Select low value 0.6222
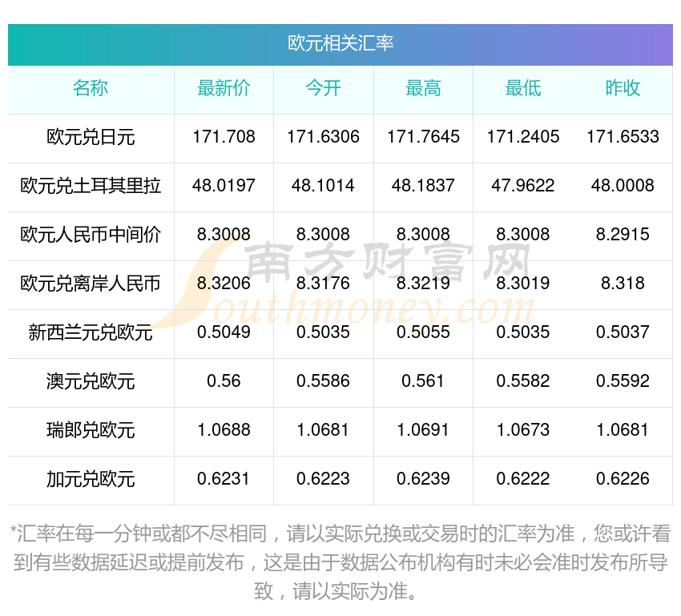This screenshot has height=616, width=681. tap(523, 479)
